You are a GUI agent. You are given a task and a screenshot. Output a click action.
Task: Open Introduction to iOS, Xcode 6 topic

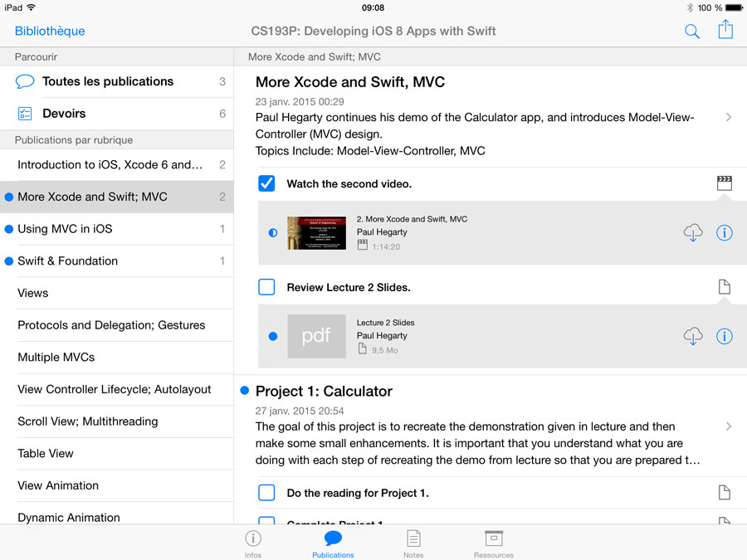coord(117,165)
